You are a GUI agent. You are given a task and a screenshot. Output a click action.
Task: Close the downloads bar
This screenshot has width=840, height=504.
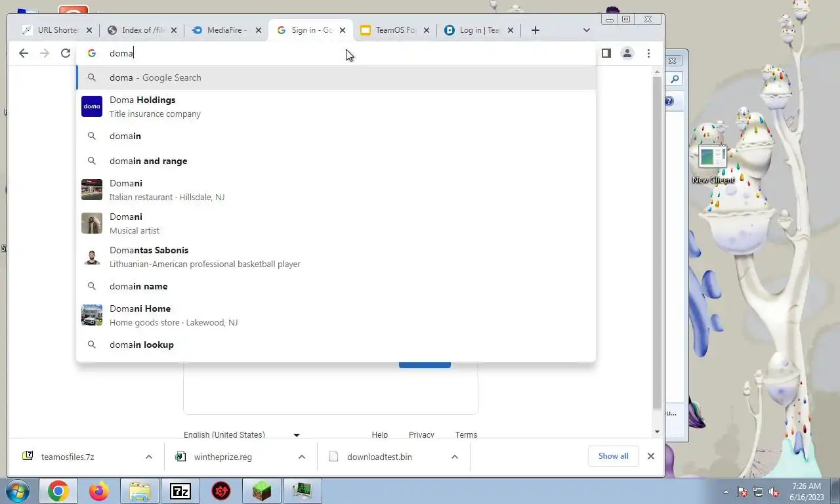(x=651, y=456)
